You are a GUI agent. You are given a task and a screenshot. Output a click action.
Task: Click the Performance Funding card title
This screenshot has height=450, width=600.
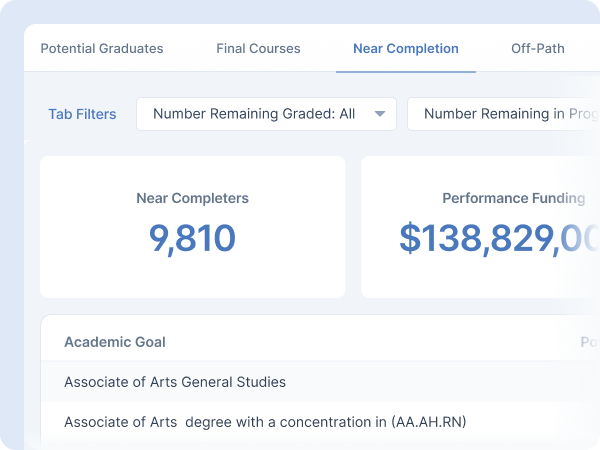[x=513, y=198]
